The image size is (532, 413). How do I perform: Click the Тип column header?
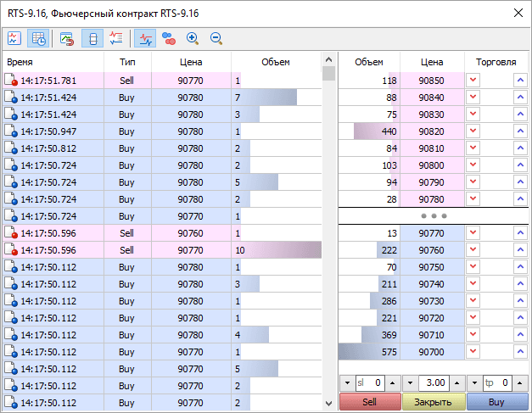pyautogui.click(x=127, y=62)
